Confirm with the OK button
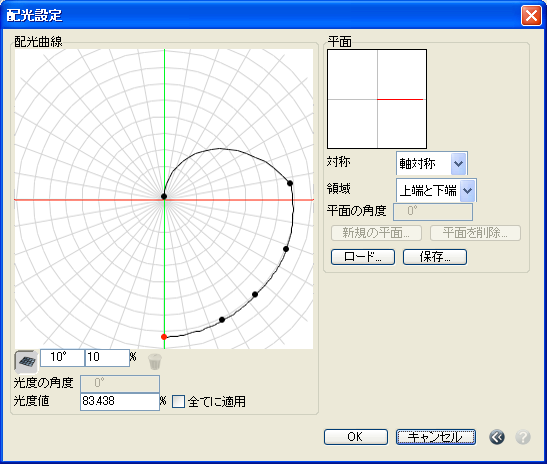This screenshot has width=547, height=464. tap(355, 437)
